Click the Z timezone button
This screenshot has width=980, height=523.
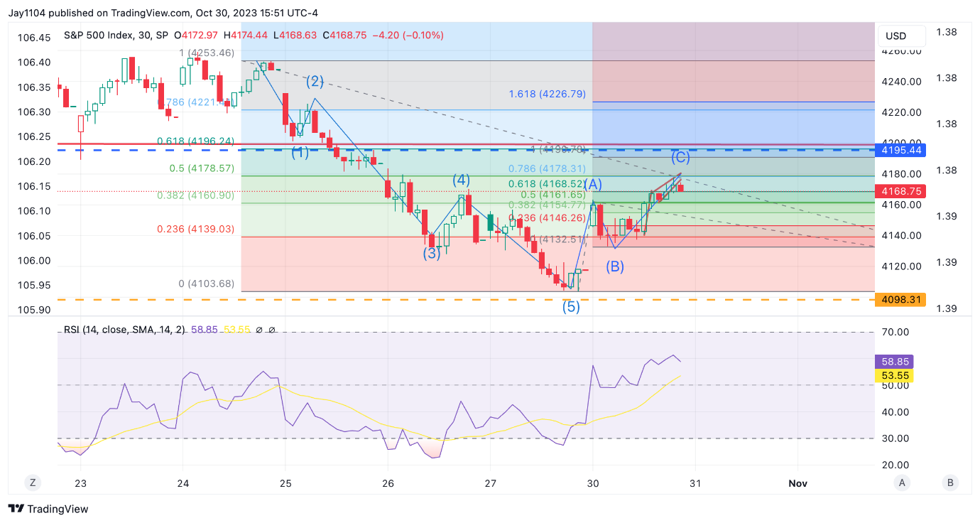tap(33, 482)
